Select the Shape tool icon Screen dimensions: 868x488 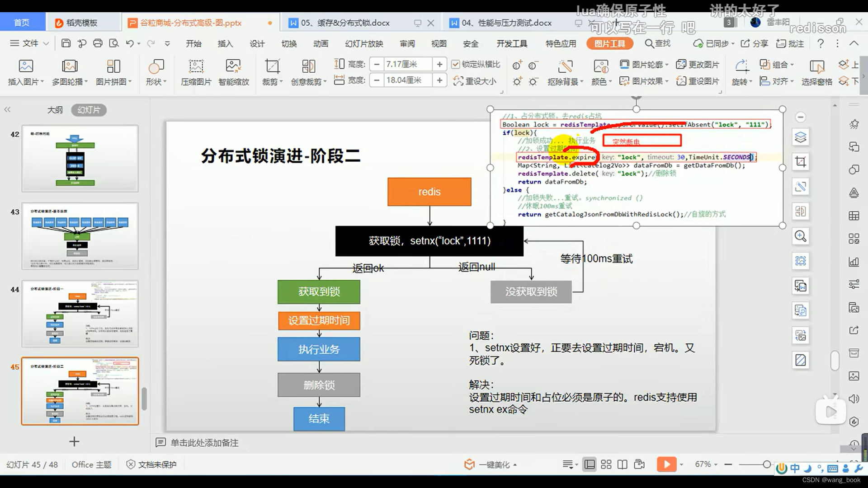(x=156, y=66)
